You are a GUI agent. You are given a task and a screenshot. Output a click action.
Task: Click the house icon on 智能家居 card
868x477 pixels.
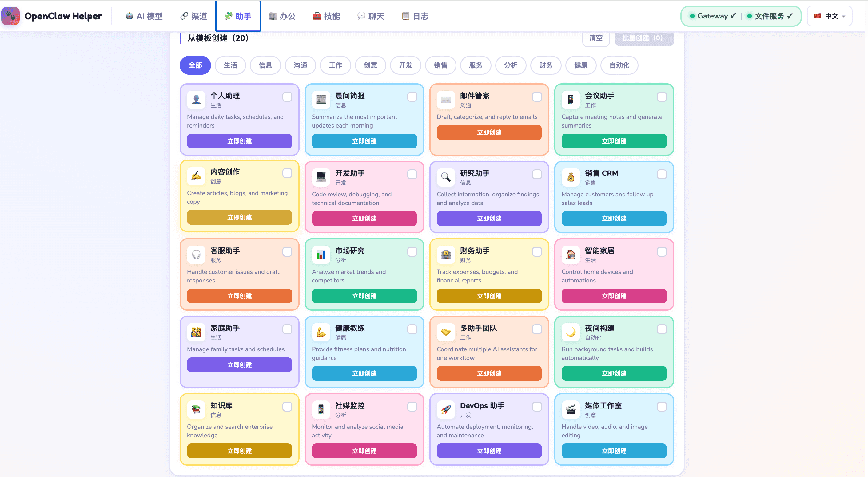pos(571,254)
